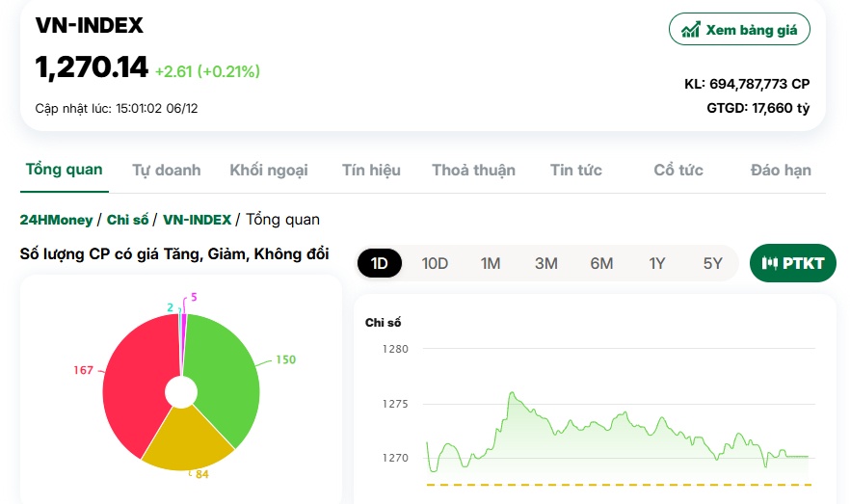Viewport: 850px width, 504px height.
Task: Select the 10D chart range
Action: (435, 263)
